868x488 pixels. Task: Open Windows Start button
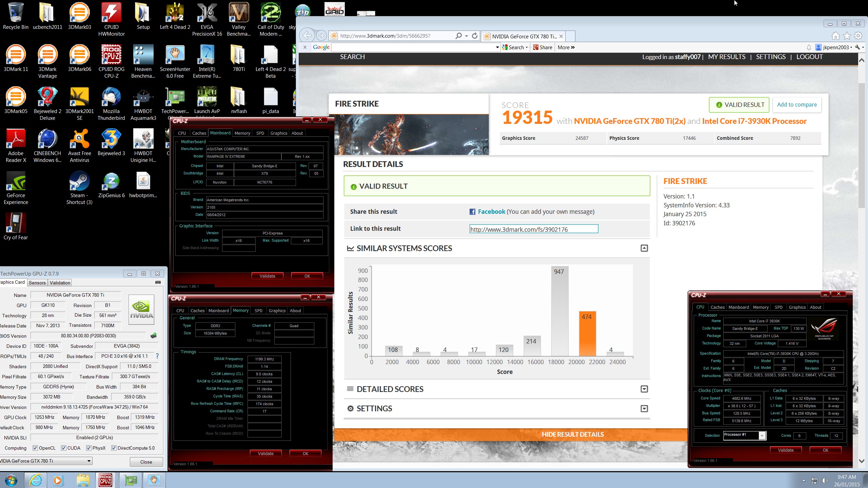click(11, 480)
